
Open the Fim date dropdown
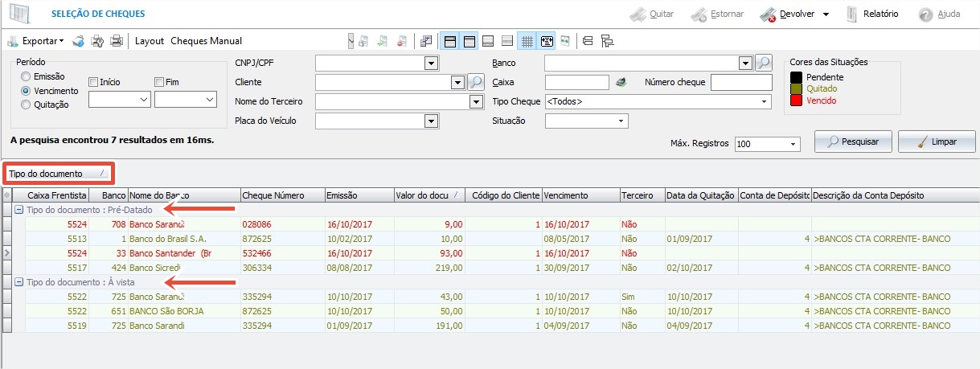(x=211, y=99)
